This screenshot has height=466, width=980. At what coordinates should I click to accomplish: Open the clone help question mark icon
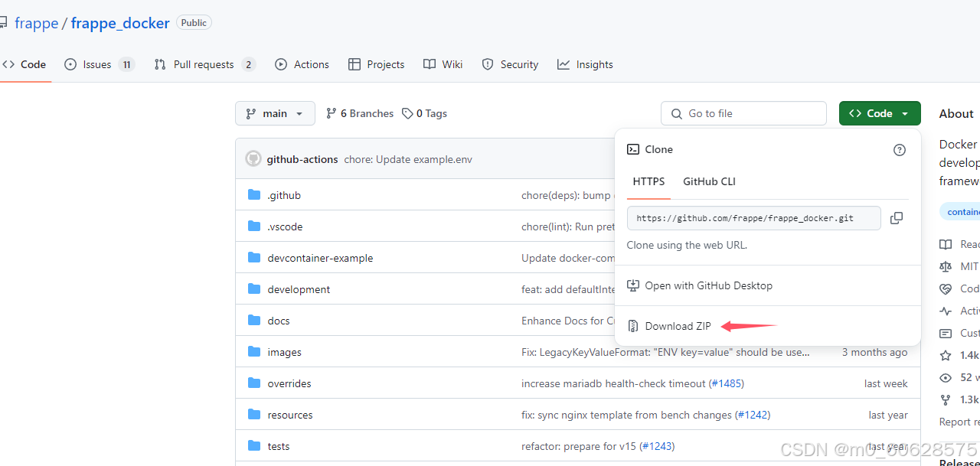point(899,149)
